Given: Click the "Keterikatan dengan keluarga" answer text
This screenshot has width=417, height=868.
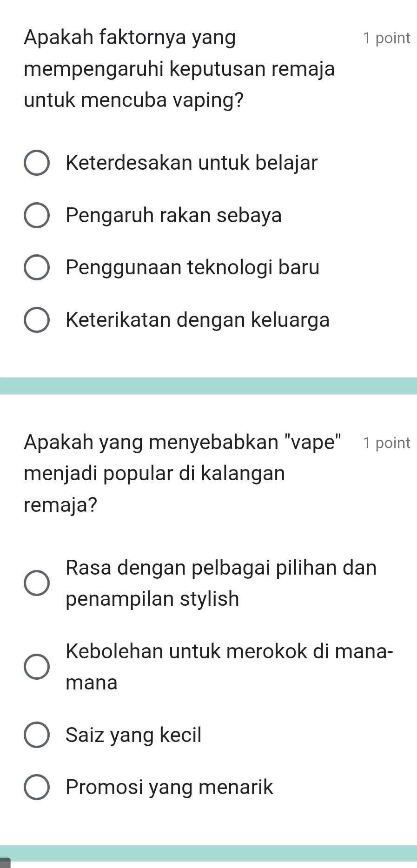Looking at the screenshot, I should 198,320.
